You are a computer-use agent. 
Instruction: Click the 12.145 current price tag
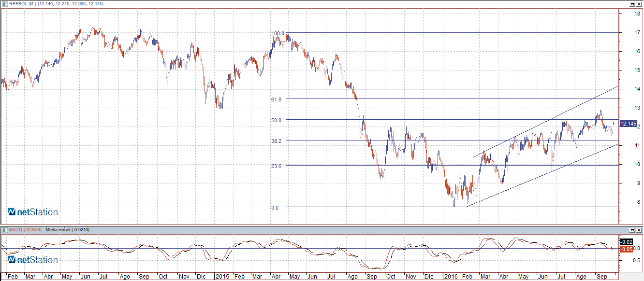pyautogui.click(x=628, y=124)
